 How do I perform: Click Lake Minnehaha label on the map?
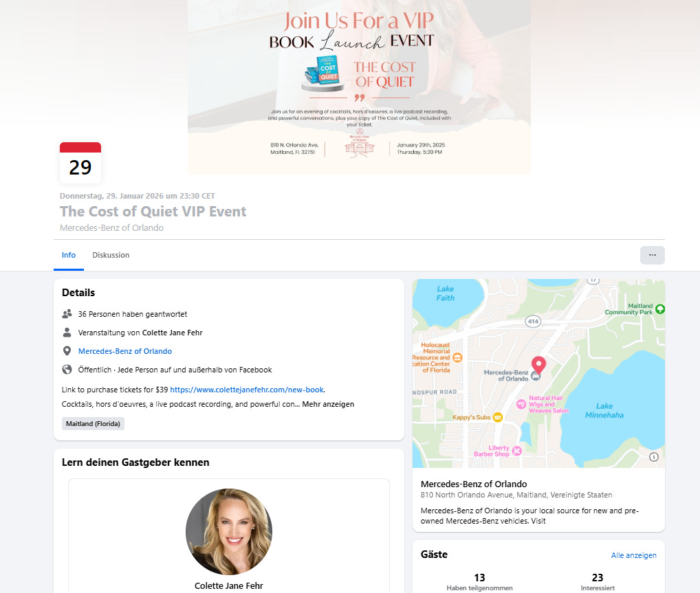pos(604,410)
